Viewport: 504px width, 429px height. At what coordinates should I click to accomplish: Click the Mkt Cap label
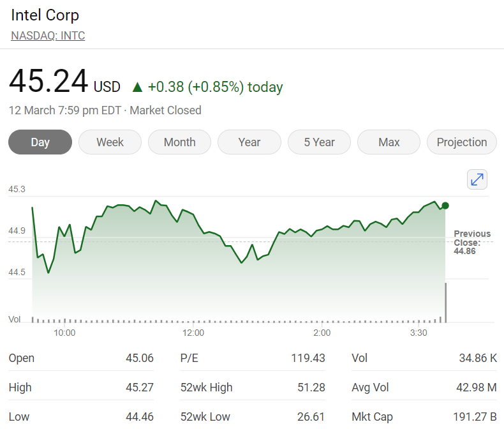click(x=372, y=417)
